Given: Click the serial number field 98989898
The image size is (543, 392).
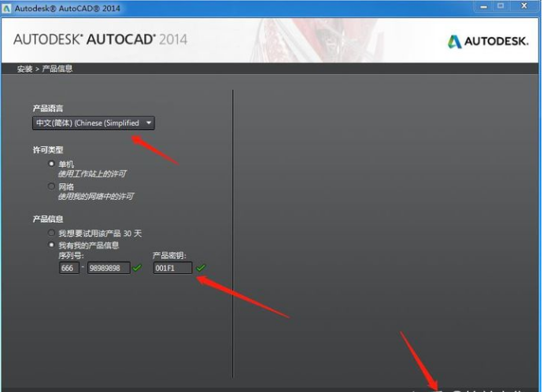Looking at the screenshot, I should [109, 268].
